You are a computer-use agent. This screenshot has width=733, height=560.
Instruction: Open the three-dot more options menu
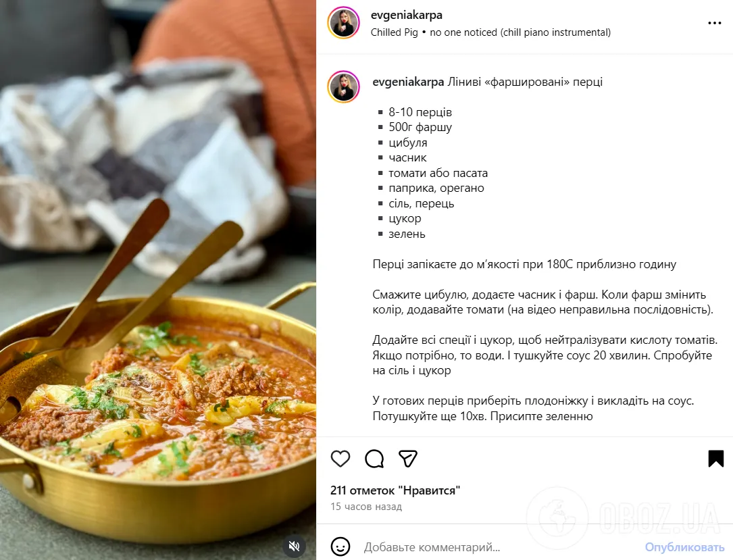(714, 23)
